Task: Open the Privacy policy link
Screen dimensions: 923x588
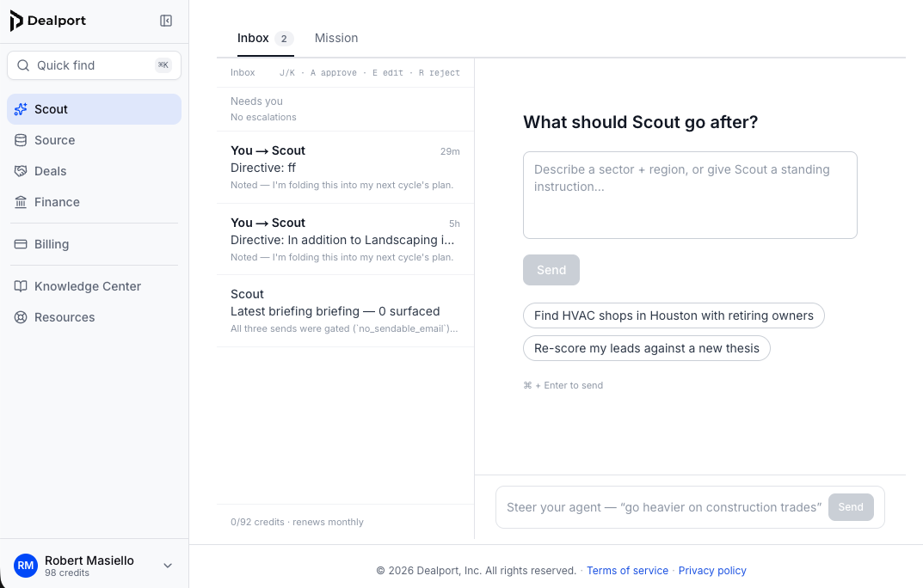Action: click(712, 570)
